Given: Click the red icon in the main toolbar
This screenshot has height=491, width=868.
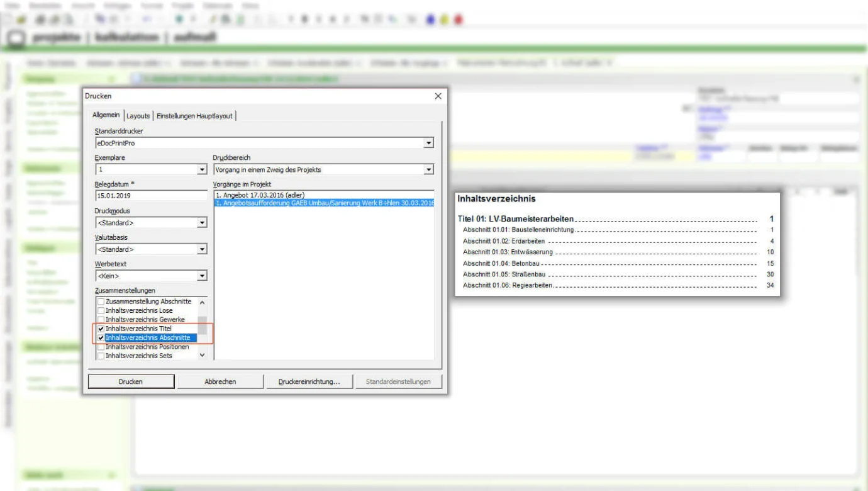Looking at the screenshot, I should 458,20.
